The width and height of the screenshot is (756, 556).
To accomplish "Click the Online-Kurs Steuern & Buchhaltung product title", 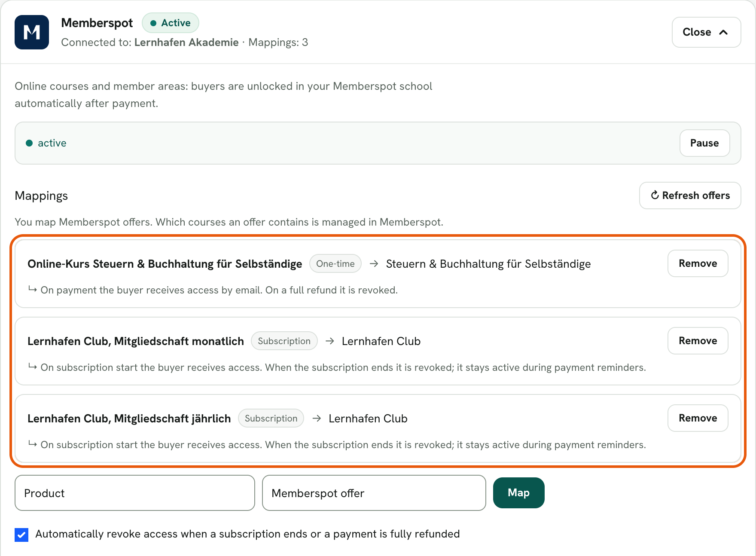I will point(165,264).
